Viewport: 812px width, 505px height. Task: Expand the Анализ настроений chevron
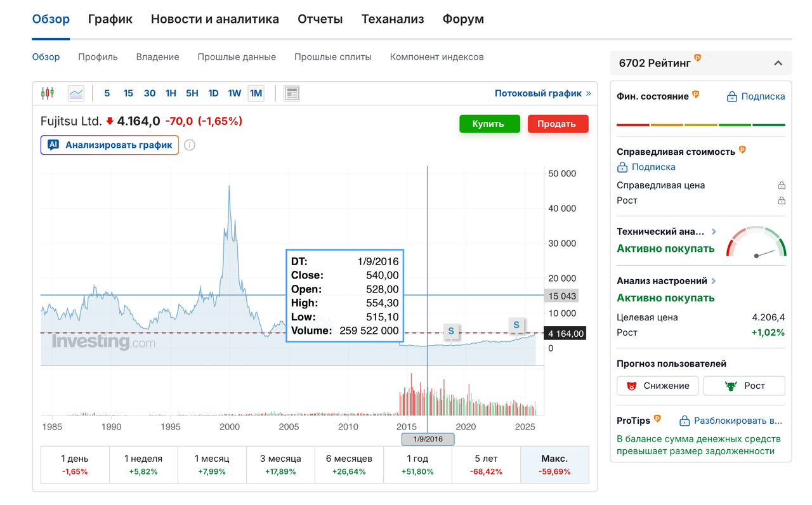(714, 280)
